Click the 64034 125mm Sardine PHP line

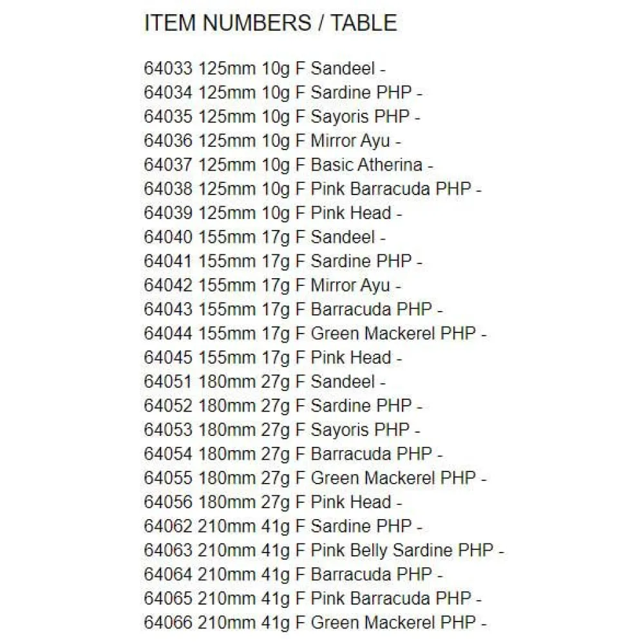(283, 93)
